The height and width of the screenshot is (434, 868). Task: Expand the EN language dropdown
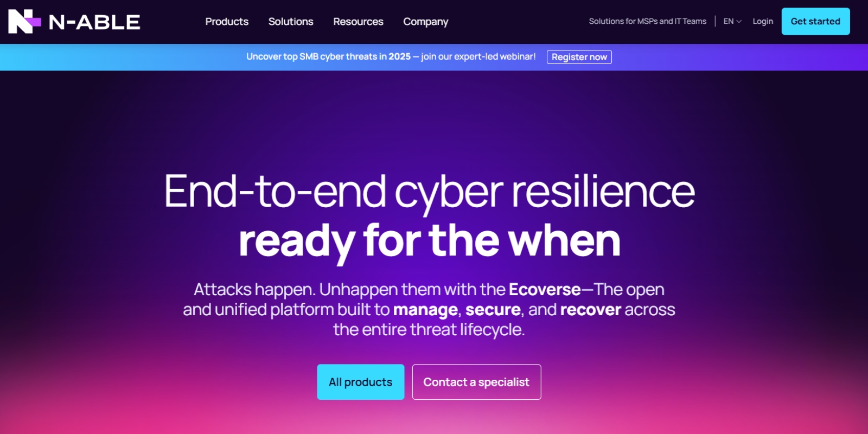point(732,21)
